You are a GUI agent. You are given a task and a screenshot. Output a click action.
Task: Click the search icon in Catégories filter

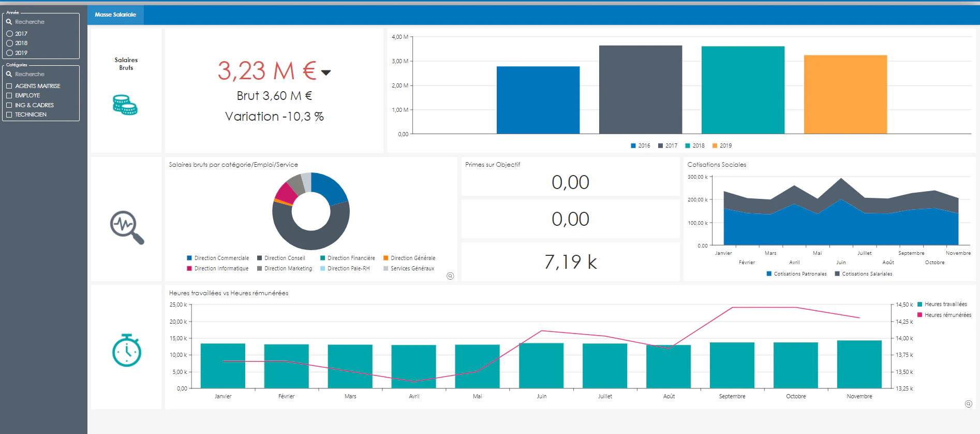pyautogui.click(x=9, y=74)
